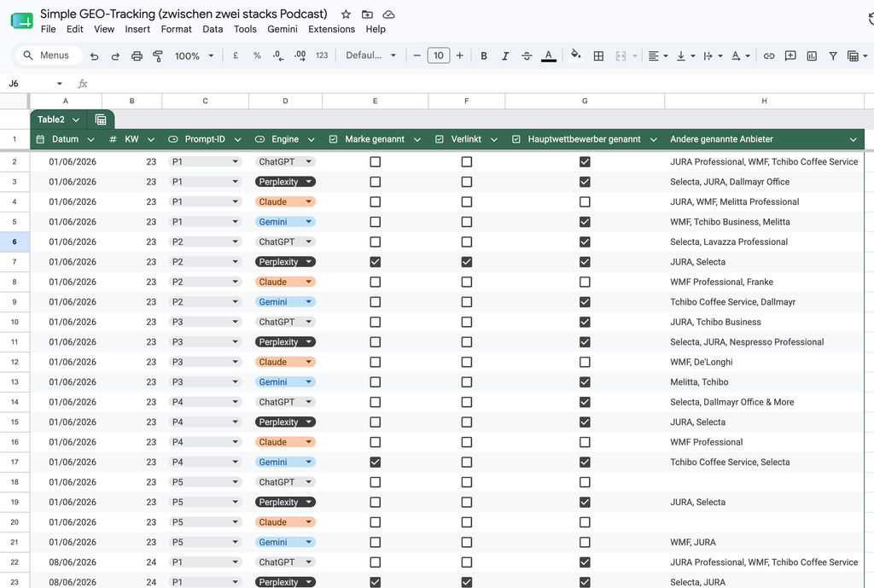Open the text rotation dropdown
The image size is (874, 588).
[x=741, y=55]
